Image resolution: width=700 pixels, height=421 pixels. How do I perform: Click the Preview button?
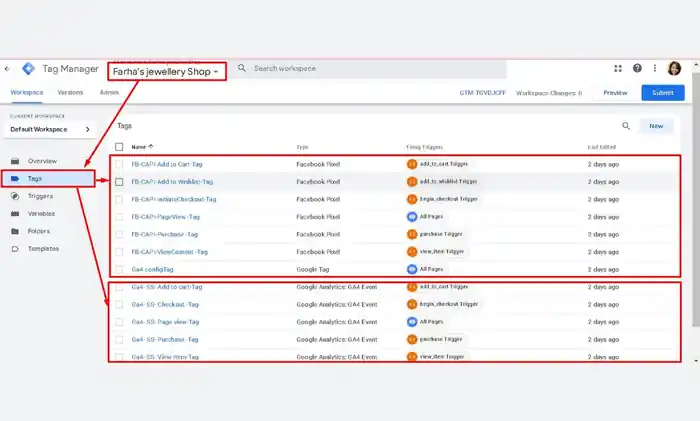click(x=615, y=93)
